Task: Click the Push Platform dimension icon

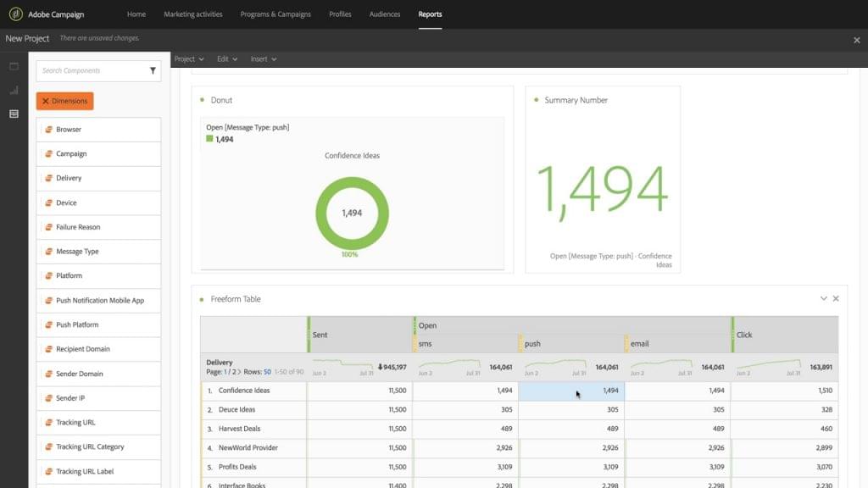Action: pos(48,324)
